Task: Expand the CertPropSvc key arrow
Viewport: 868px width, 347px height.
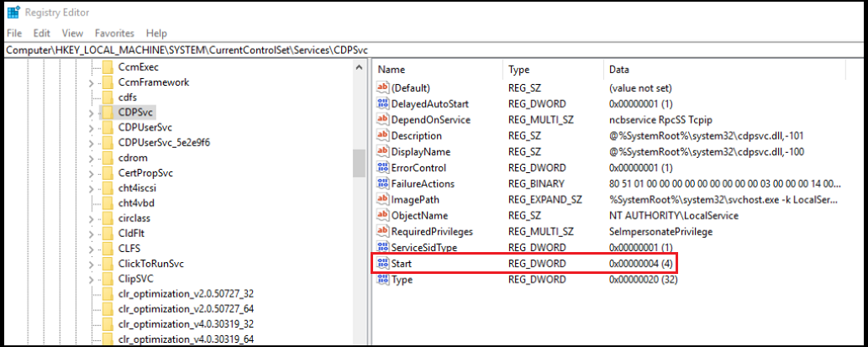Action: click(91, 173)
